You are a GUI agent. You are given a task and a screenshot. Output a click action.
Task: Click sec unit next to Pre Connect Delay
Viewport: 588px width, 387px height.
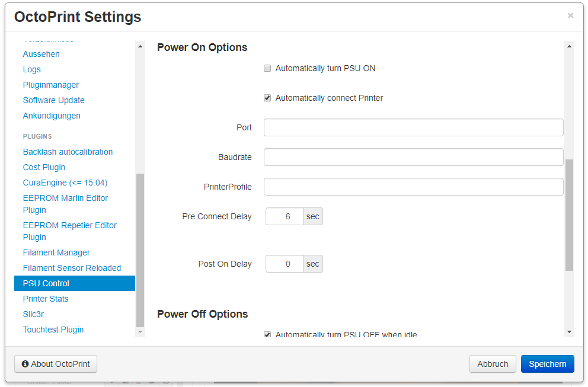[313, 216]
